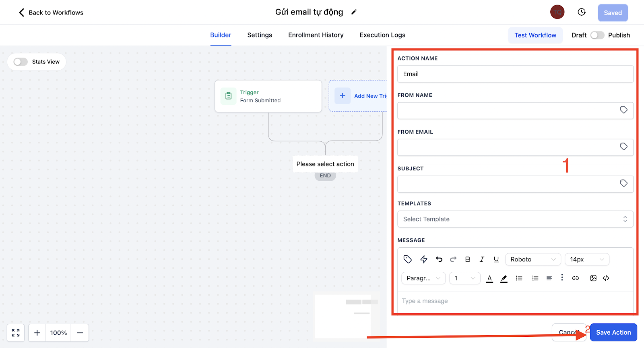Viewport: 644px width, 348px height.
Task: Switch to the Settings tab
Action: [260, 35]
